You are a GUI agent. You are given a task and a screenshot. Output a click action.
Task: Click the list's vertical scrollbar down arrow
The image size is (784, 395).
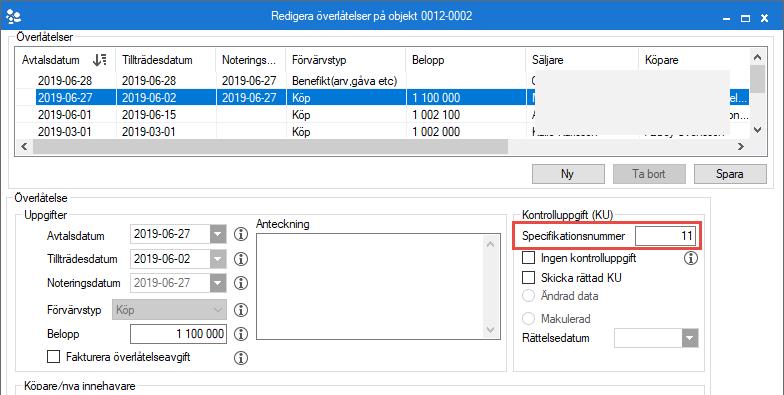coord(758,130)
